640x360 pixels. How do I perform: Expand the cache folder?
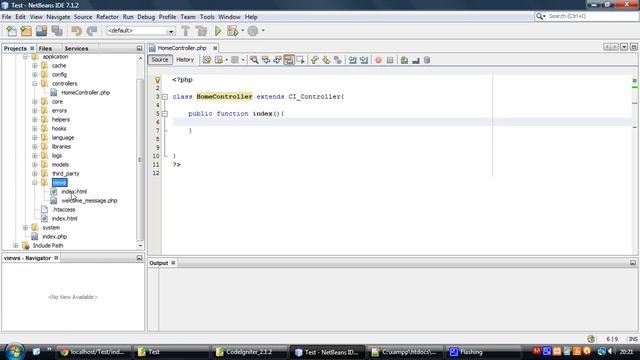click(35, 66)
